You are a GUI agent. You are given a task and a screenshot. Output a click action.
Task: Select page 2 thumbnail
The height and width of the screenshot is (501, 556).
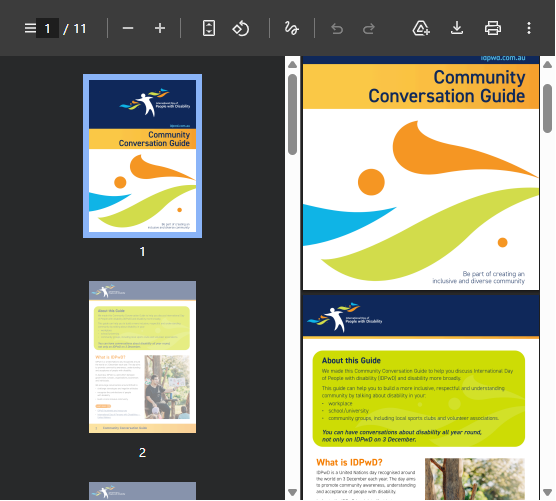point(143,357)
